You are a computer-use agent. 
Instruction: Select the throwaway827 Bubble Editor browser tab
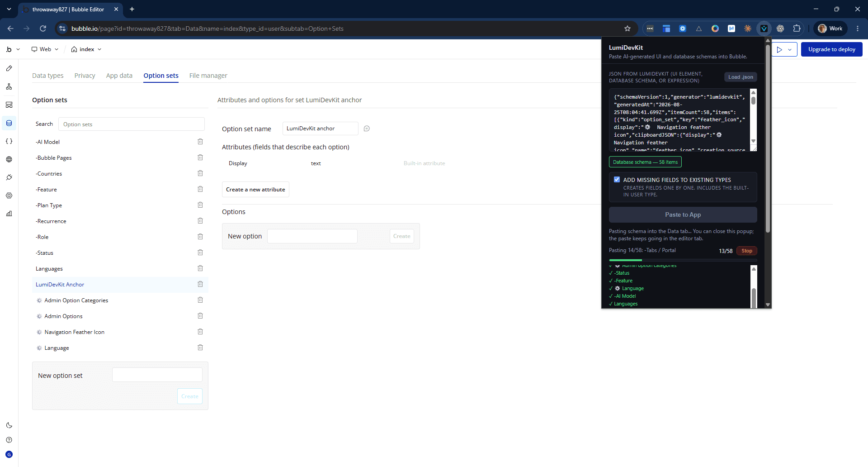pyautogui.click(x=70, y=10)
